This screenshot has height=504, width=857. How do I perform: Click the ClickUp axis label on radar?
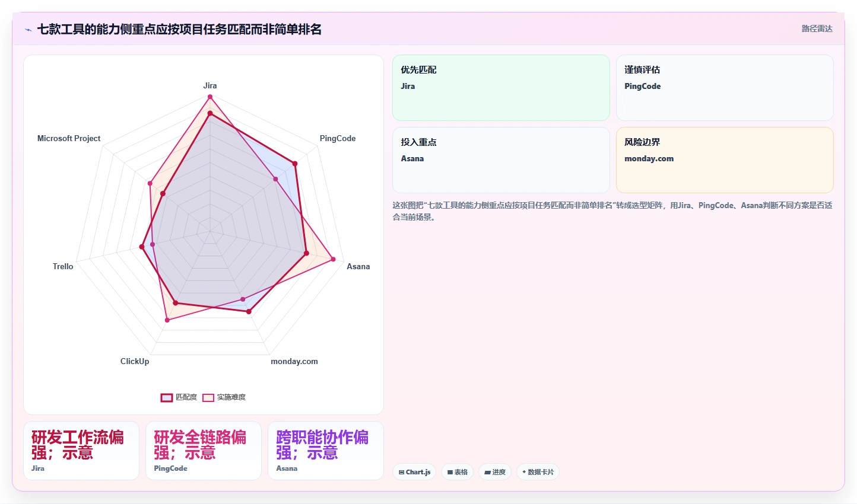pos(135,361)
